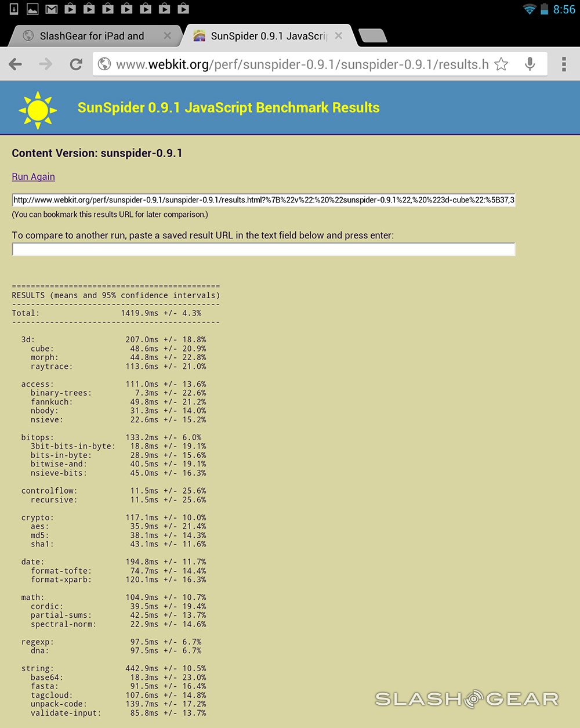580x728 pixels.
Task: Select the spectral-norm: 22.9ms row
Action: (x=118, y=624)
